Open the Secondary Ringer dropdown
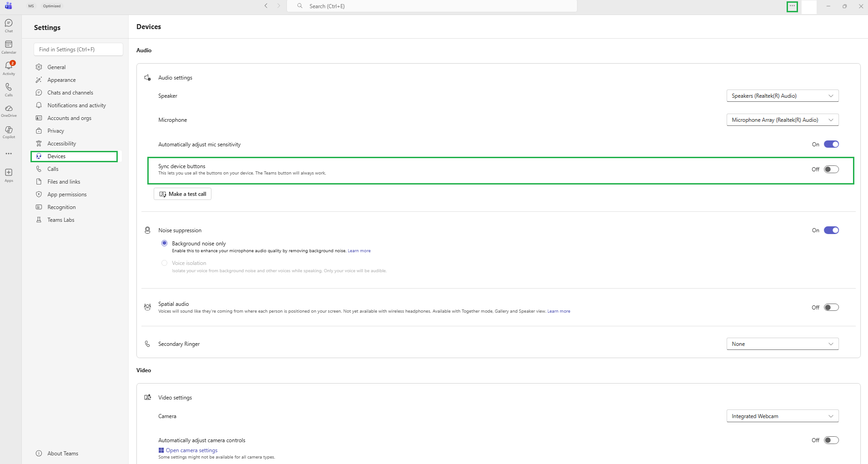Viewport: 868px width, 464px height. pyautogui.click(x=783, y=344)
